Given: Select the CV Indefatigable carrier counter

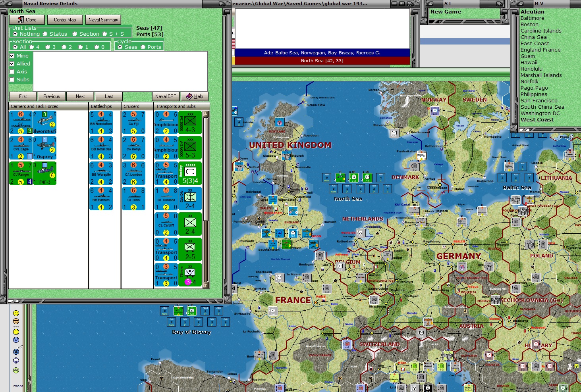Looking at the screenshot, I should pyautogui.click(x=21, y=123).
